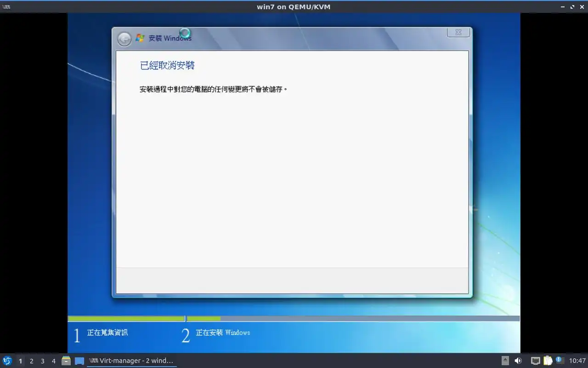Open the virt-manager window menu icon

tap(6, 6)
